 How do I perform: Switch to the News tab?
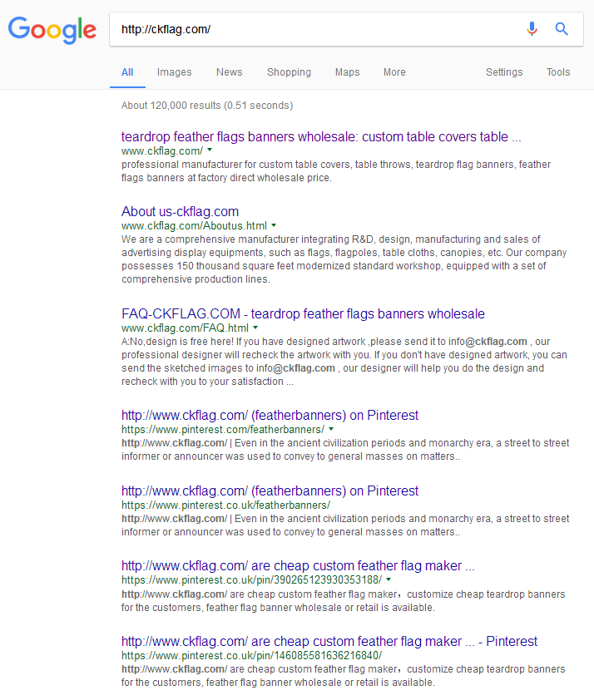(x=229, y=72)
